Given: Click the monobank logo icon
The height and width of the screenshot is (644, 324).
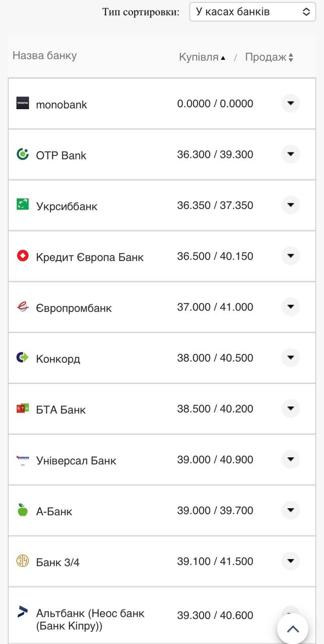Looking at the screenshot, I should click(x=23, y=104).
